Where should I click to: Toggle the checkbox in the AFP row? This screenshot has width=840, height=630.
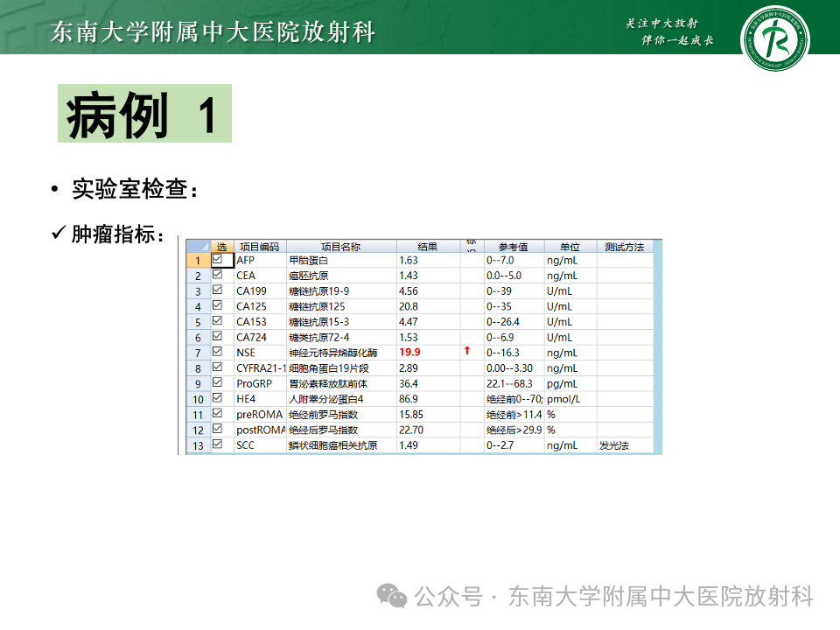click(x=218, y=259)
